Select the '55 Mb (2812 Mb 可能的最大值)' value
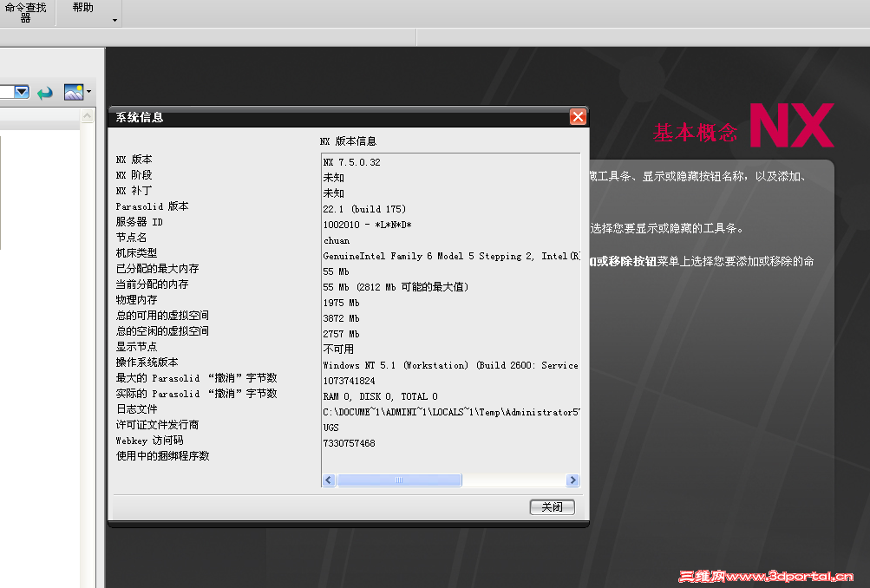This screenshot has width=870, height=588. pos(396,287)
